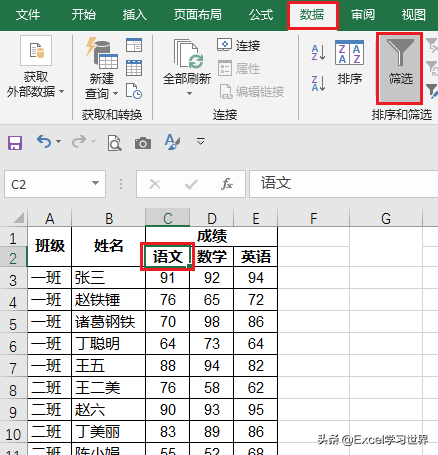Switch to Insert (插入) tab

[134, 15]
